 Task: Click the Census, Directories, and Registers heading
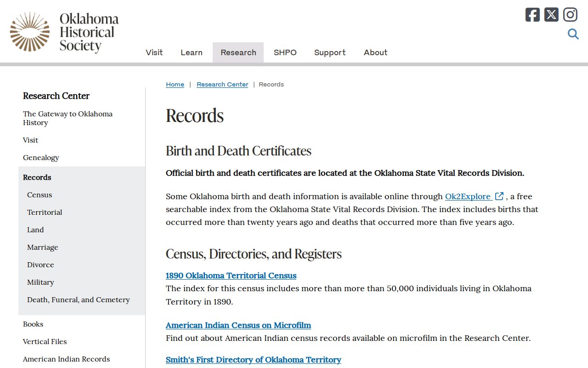(x=254, y=254)
